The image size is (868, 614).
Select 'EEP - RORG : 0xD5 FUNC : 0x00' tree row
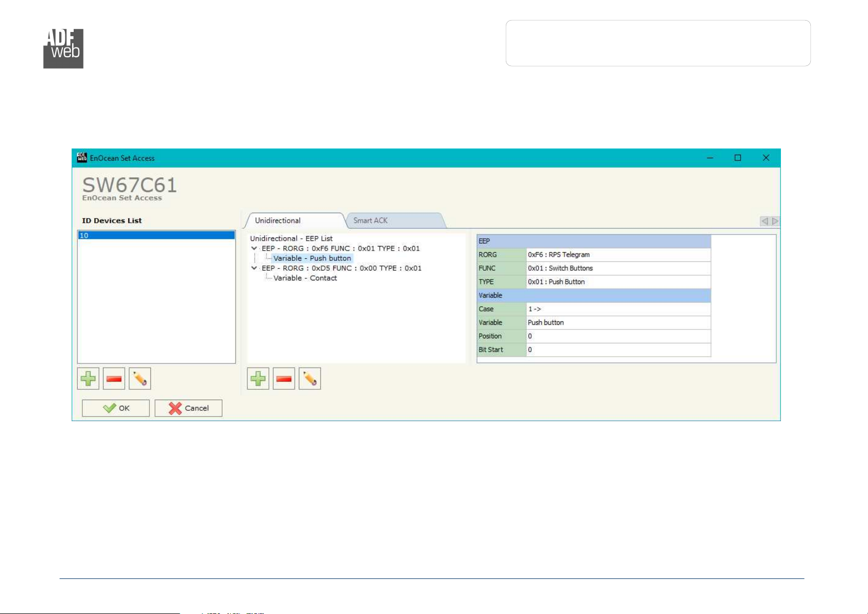(342, 268)
